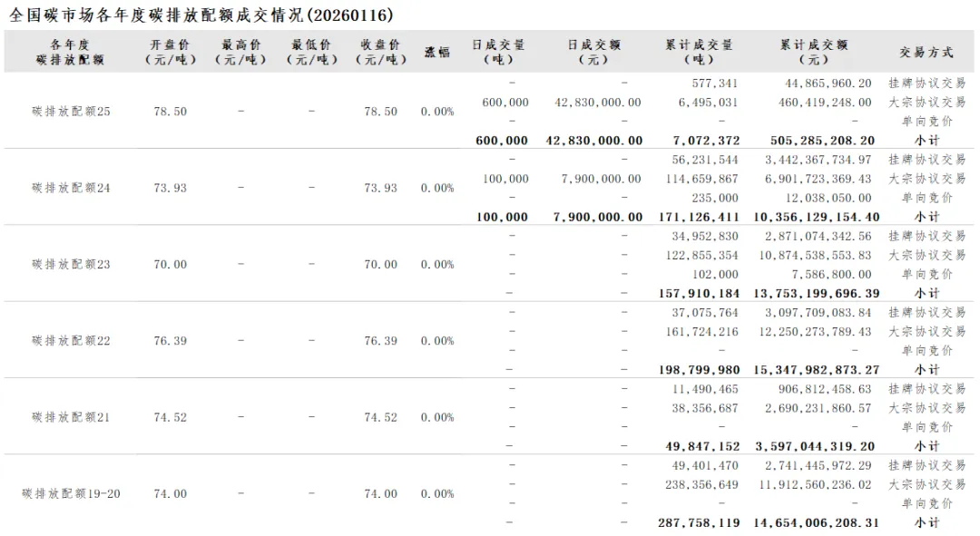
Task: Select the 碳排放配额23 row label
Action: 71,265
